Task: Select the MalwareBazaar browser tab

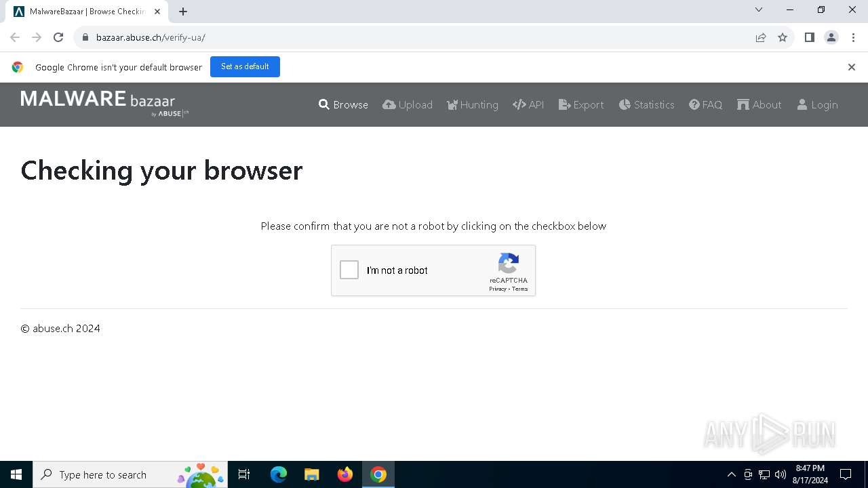Action: (85, 12)
